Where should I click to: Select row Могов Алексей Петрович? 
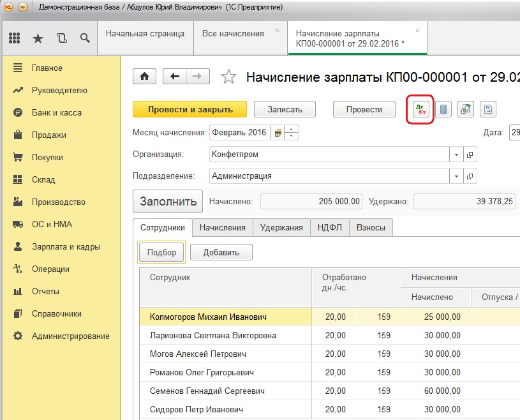[x=330, y=354]
